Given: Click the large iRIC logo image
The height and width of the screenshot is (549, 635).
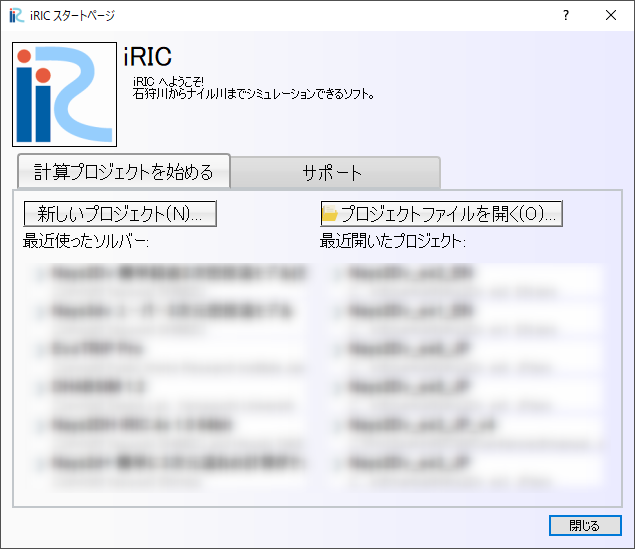Looking at the screenshot, I should [64, 94].
